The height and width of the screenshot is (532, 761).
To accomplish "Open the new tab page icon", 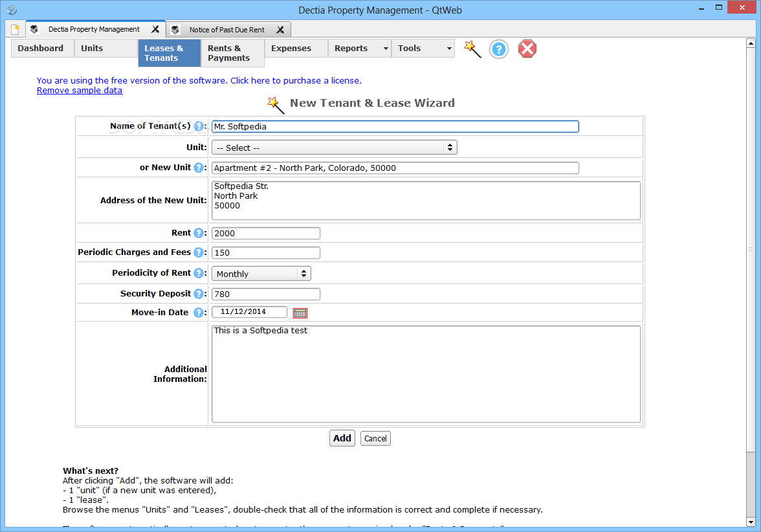I will click(15, 30).
